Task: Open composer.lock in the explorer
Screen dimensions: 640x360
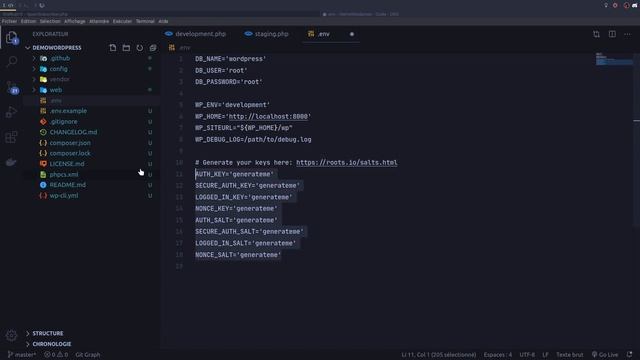Action: click(70, 153)
